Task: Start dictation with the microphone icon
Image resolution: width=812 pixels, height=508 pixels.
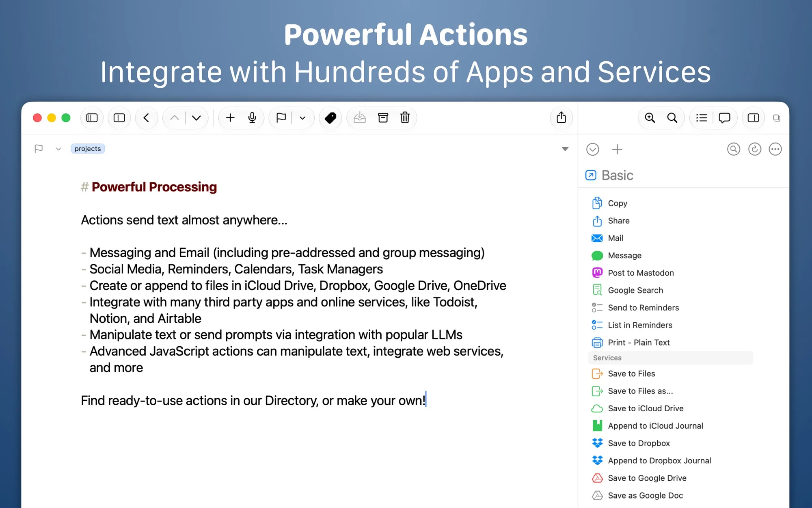Action: click(252, 118)
